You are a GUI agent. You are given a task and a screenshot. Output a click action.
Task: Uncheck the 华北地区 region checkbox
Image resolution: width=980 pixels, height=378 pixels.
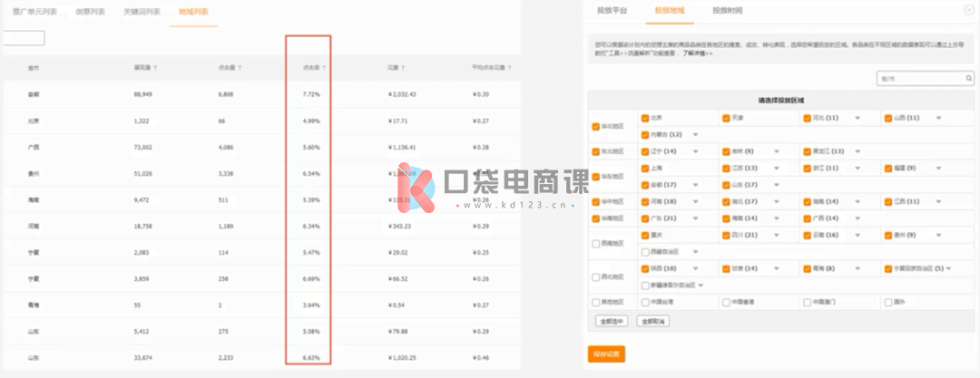[595, 127]
